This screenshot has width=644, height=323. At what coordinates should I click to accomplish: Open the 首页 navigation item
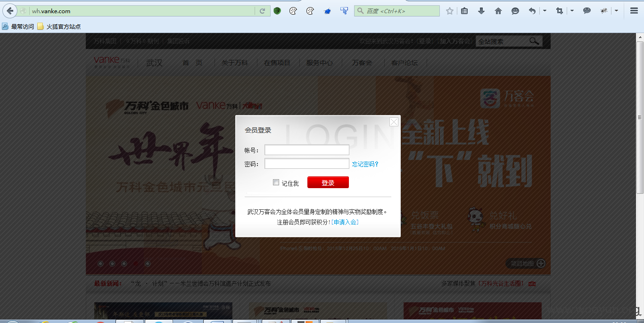[192, 62]
